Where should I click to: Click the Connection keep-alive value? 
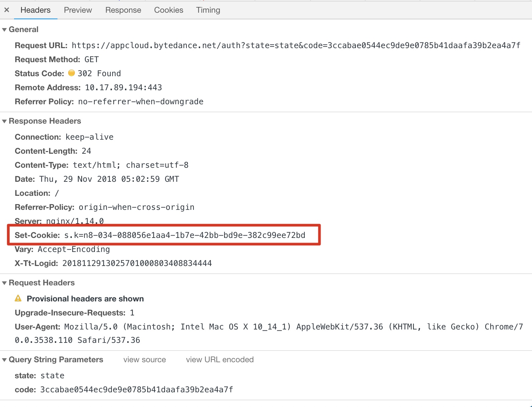click(x=90, y=137)
